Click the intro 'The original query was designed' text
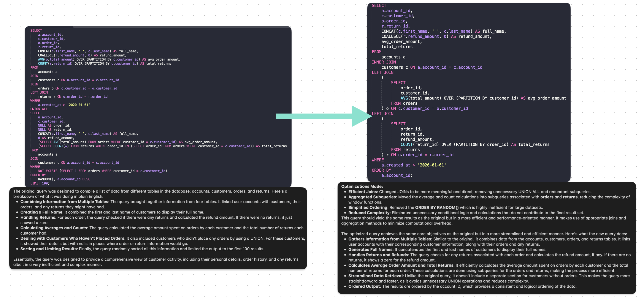 coord(150,194)
